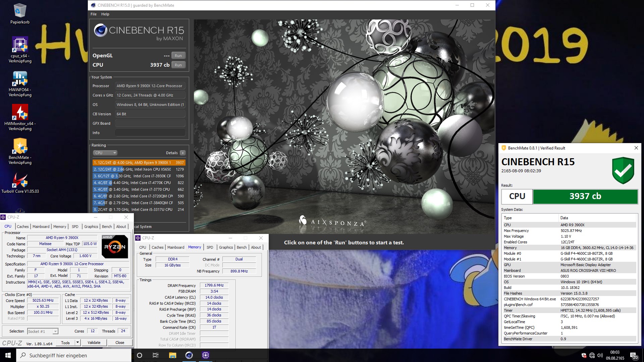The width and height of the screenshot is (644, 362).
Task: Open File Explorer from the taskbar
Action: (x=172, y=355)
